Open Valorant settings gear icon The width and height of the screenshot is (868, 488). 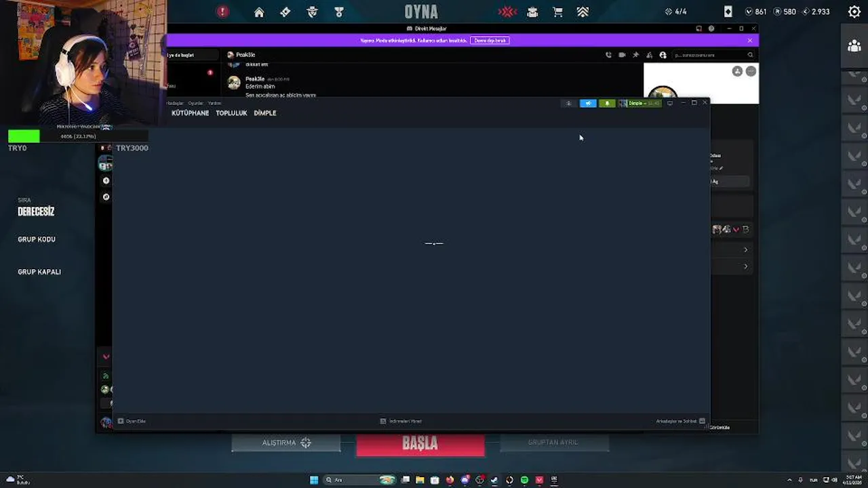(x=854, y=12)
